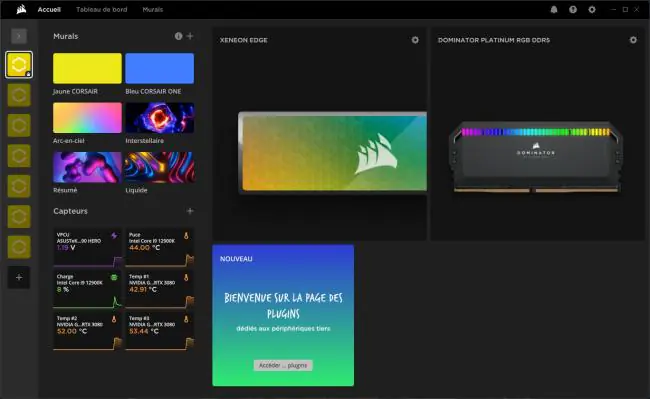
Task: Select the Jaune CORSAIR color mural
Action: coord(87,68)
